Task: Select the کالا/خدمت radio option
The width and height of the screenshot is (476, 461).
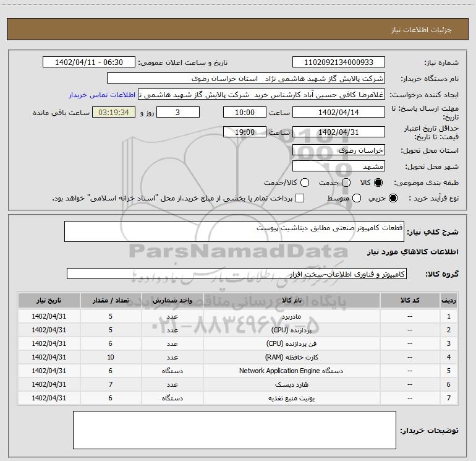Action: [305, 183]
